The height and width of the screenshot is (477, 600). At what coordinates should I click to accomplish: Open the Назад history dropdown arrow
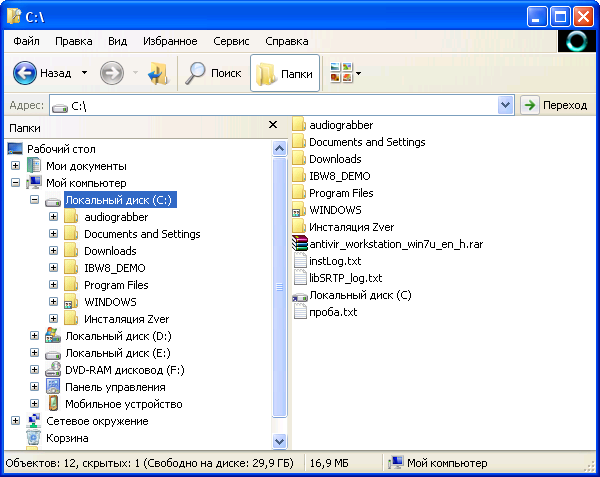pyautogui.click(x=84, y=73)
